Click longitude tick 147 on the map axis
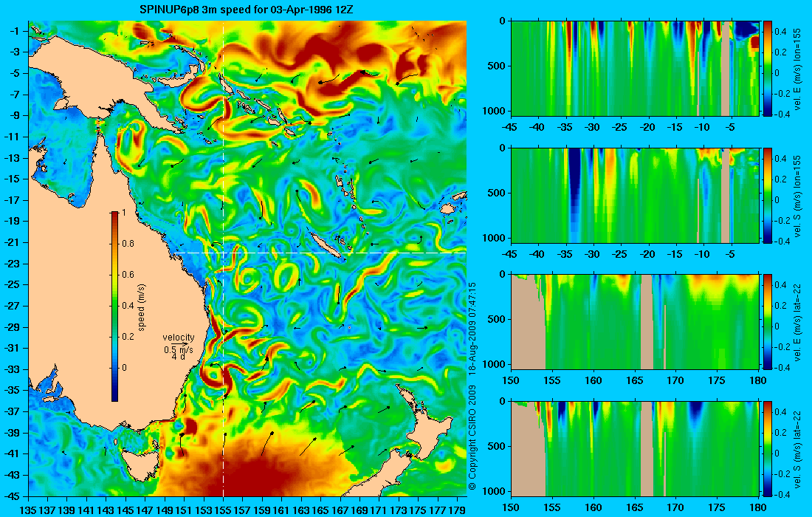812x517 pixels. tap(145, 510)
